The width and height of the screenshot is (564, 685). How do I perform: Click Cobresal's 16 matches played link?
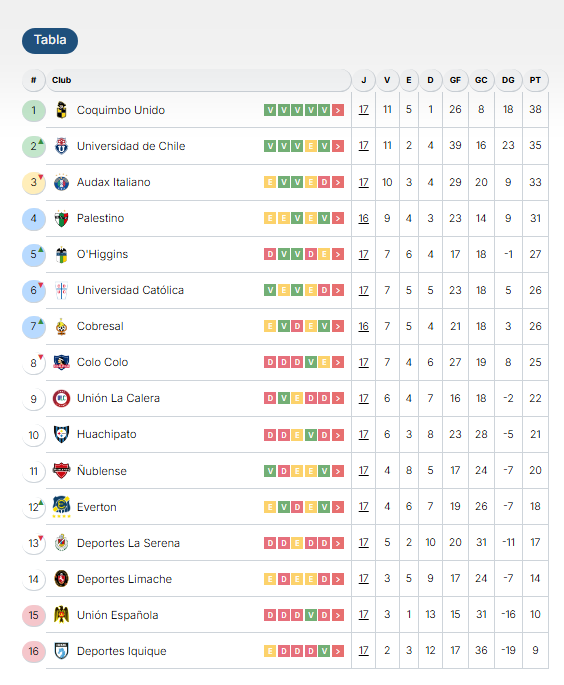[x=363, y=326]
